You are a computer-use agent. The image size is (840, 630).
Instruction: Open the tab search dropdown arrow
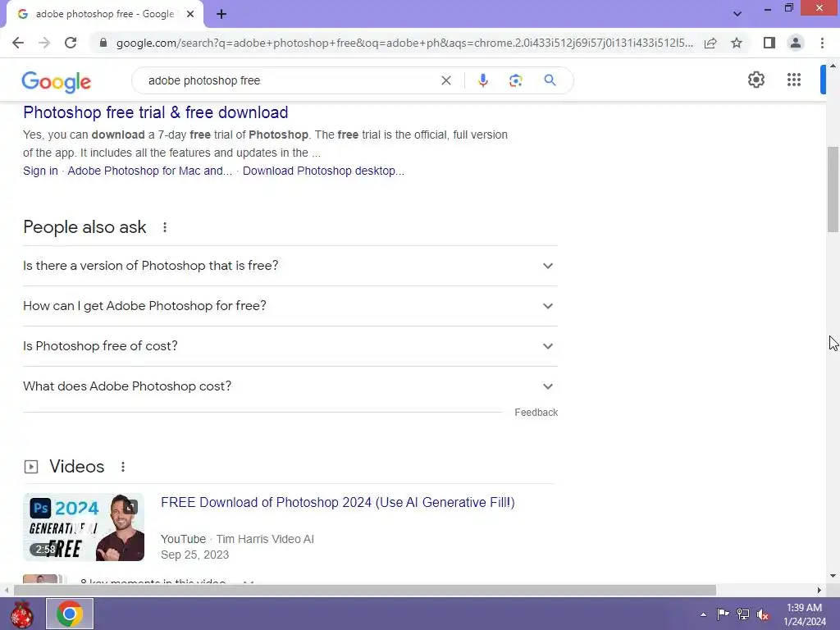(x=737, y=14)
